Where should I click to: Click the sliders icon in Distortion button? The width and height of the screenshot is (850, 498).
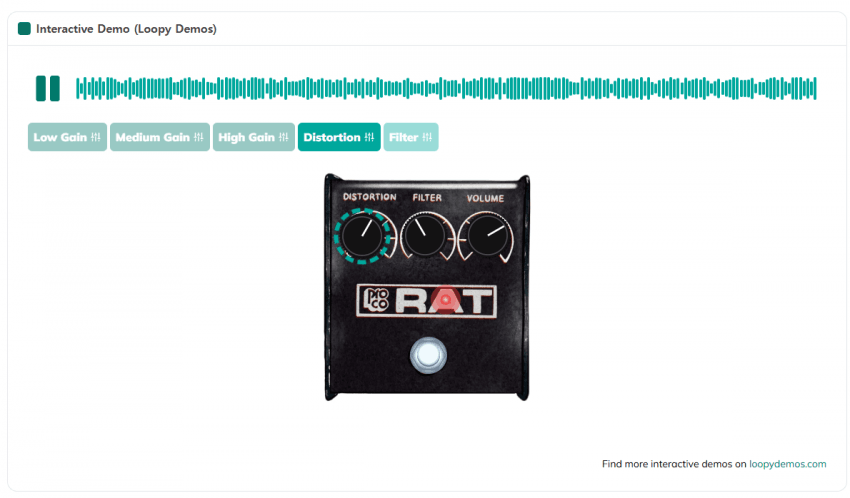point(369,137)
